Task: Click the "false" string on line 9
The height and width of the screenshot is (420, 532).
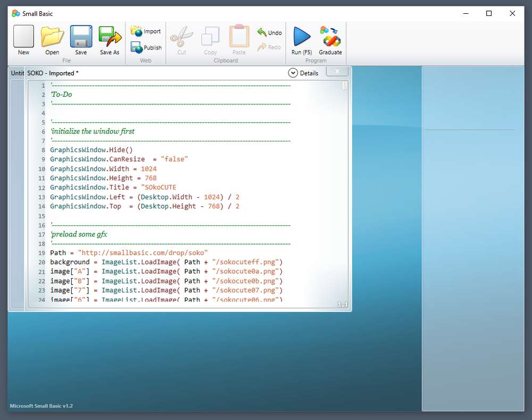Action: (x=174, y=159)
